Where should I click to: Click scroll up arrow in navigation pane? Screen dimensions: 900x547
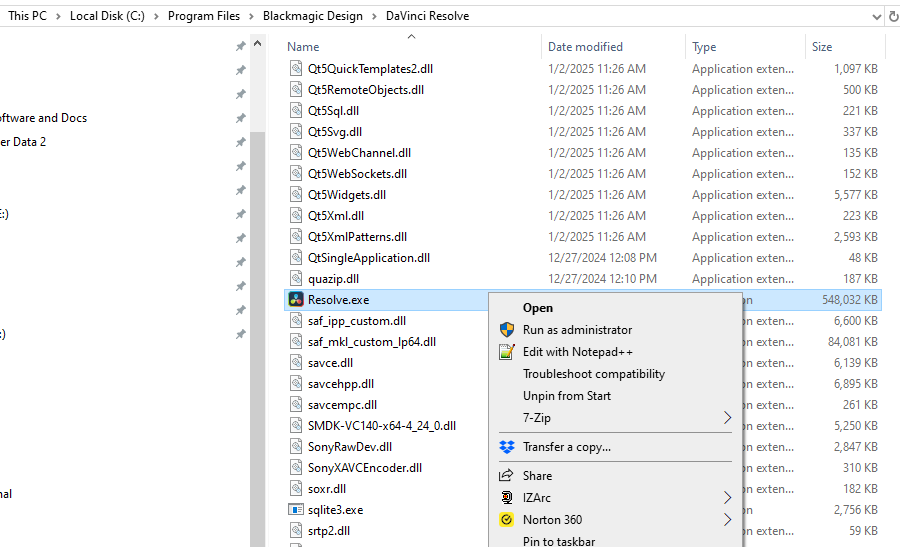[x=258, y=44]
